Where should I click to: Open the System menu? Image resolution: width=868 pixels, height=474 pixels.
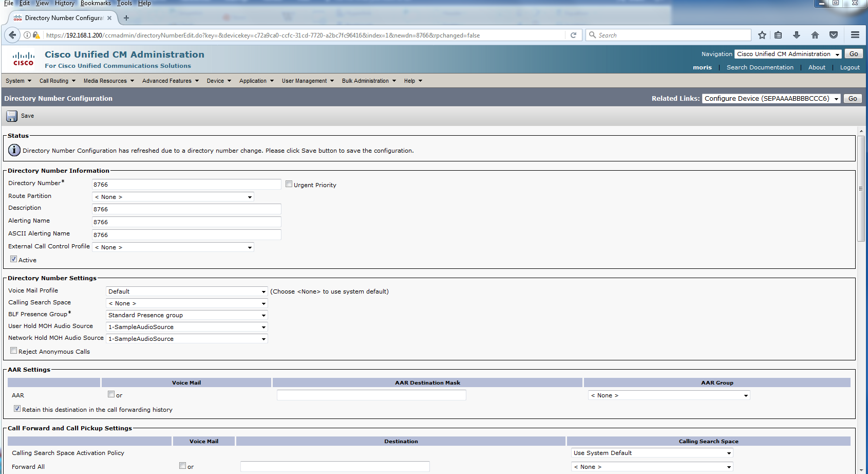(18, 81)
